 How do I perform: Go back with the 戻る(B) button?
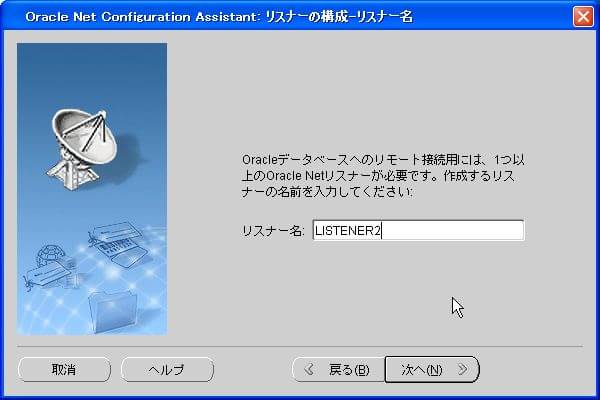point(338,369)
